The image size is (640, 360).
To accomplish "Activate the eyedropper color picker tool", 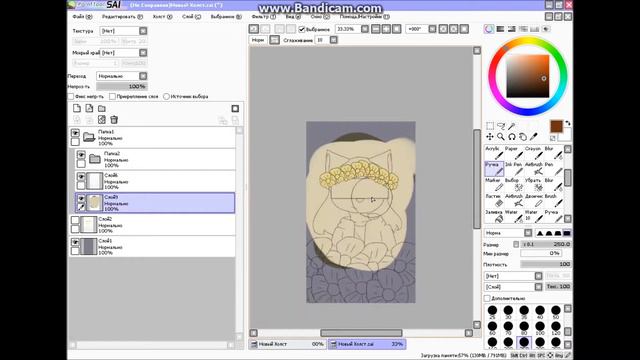I will click(534, 137).
